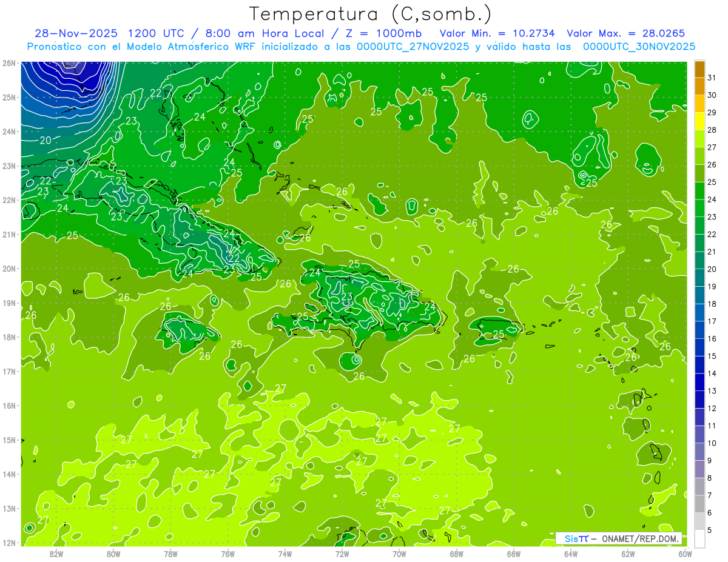Select the "1200 UTC" time text

tap(158, 33)
